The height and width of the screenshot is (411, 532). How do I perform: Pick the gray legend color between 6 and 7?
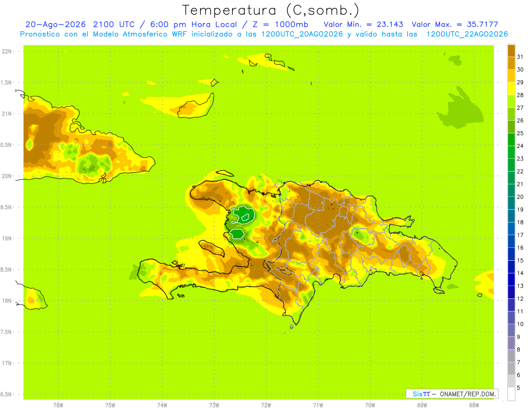pyautogui.click(x=511, y=369)
